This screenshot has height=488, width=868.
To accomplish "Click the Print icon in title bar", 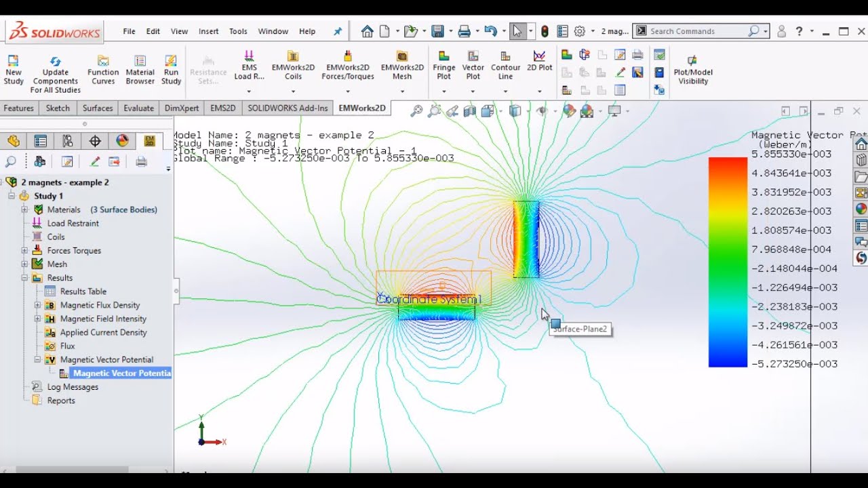I will (x=464, y=31).
